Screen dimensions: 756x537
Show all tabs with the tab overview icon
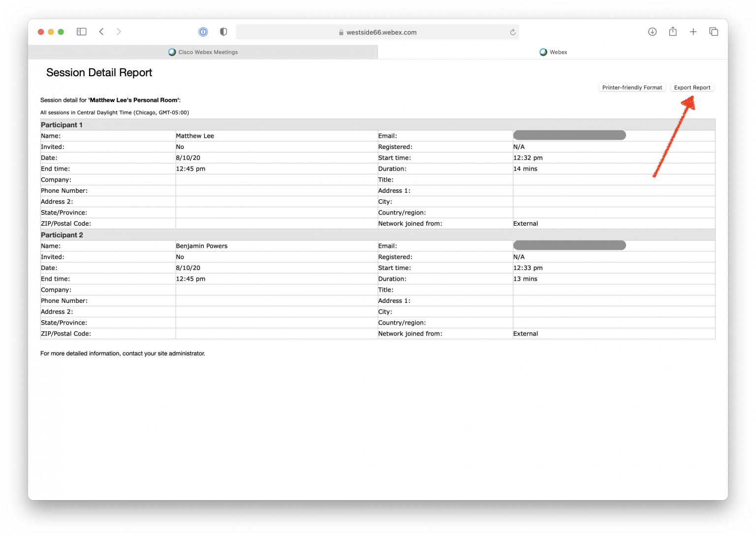(713, 31)
